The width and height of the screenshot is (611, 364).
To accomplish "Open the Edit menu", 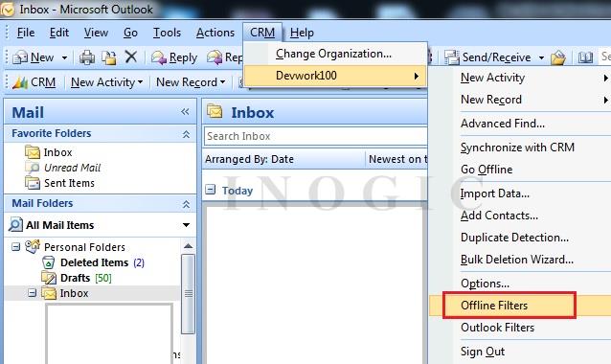I will coord(59,33).
